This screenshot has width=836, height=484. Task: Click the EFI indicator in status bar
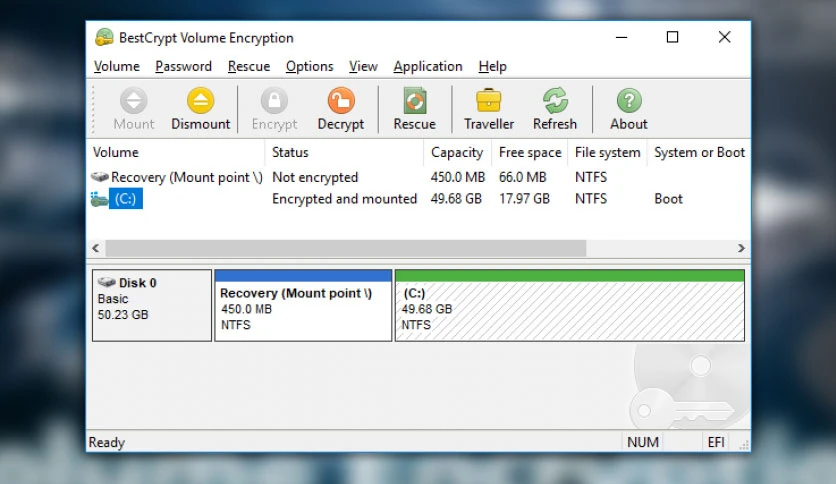716,442
